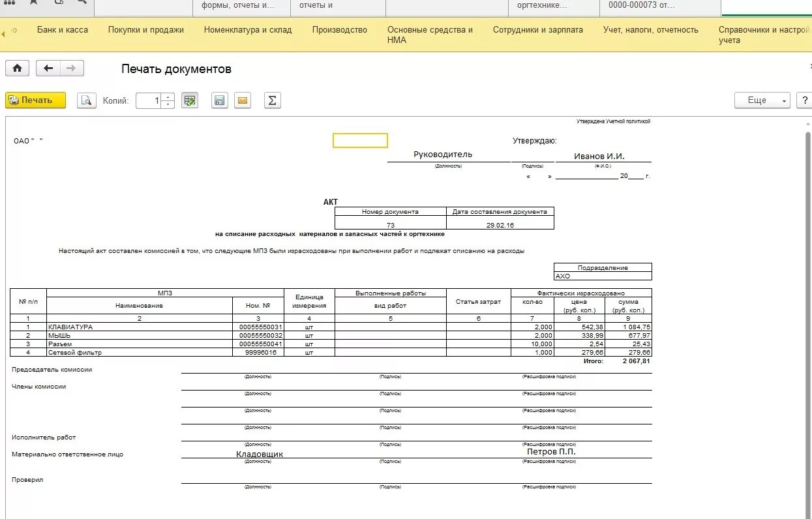Select the 'Подразделение' header cell
Screen dimensions: 812x519
(603, 267)
